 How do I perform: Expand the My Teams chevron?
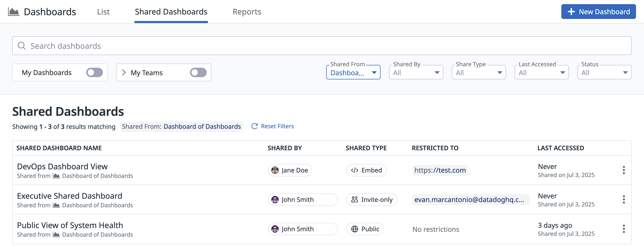124,72
